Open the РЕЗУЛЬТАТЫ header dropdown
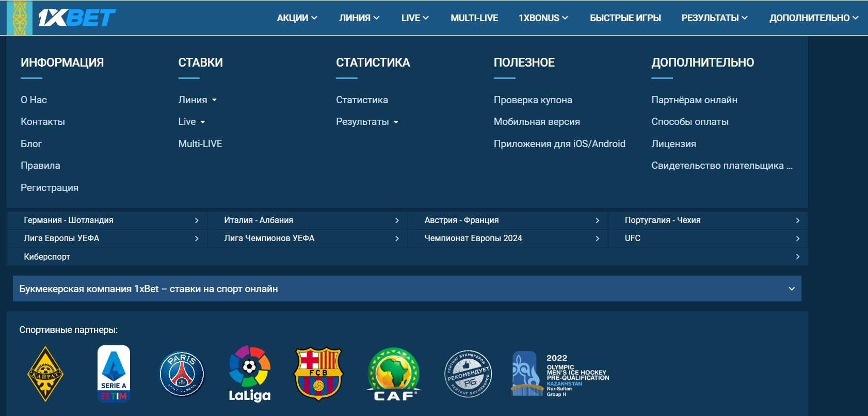The width and height of the screenshot is (868, 416). [715, 18]
